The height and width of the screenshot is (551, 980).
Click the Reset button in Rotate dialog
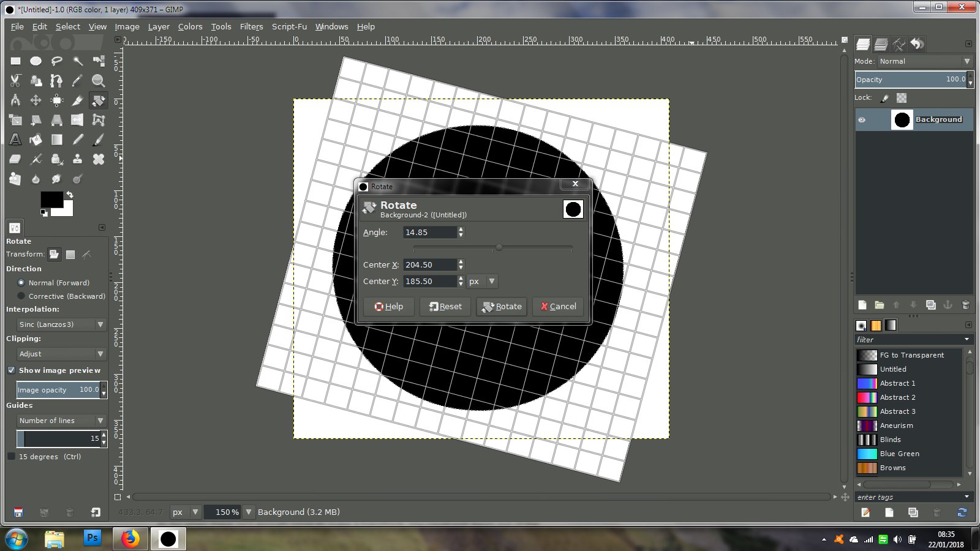(x=445, y=307)
